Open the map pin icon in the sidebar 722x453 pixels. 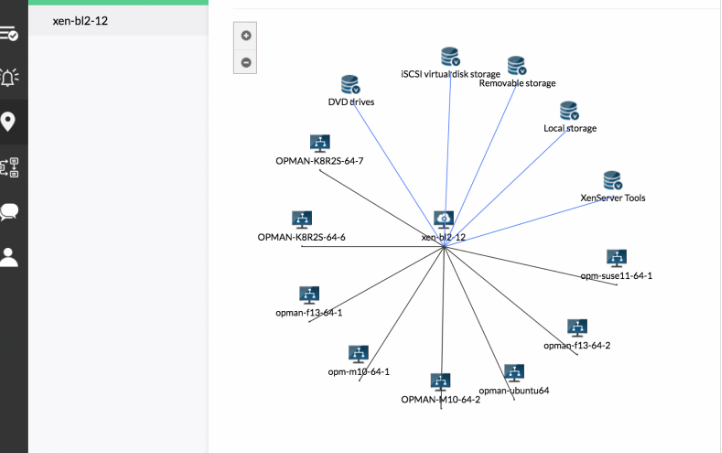tap(8, 122)
